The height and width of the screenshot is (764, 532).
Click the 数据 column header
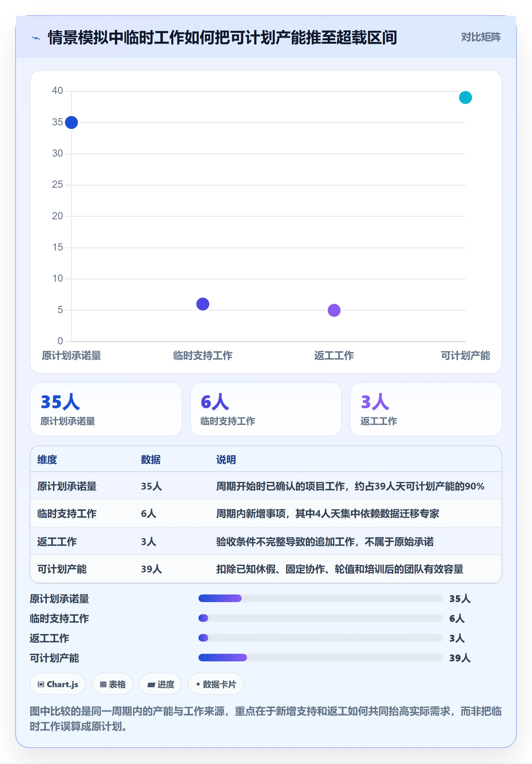(x=151, y=460)
